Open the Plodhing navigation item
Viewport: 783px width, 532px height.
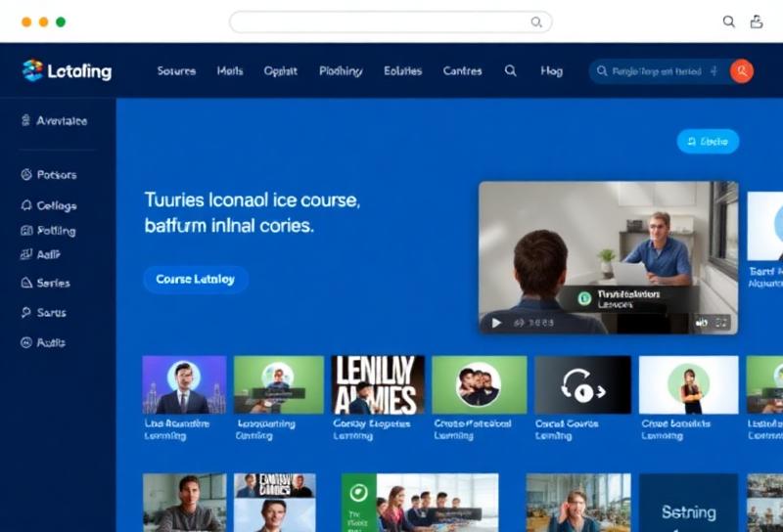[x=341, y=70]
